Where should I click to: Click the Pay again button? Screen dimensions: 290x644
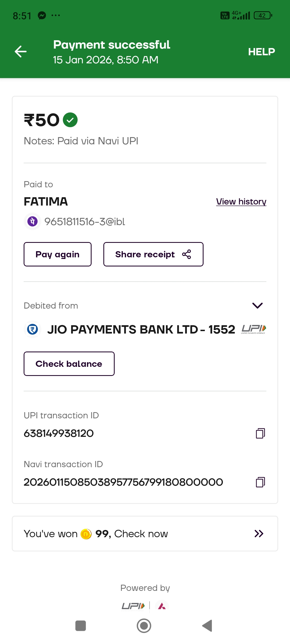[x=57, y=254]
